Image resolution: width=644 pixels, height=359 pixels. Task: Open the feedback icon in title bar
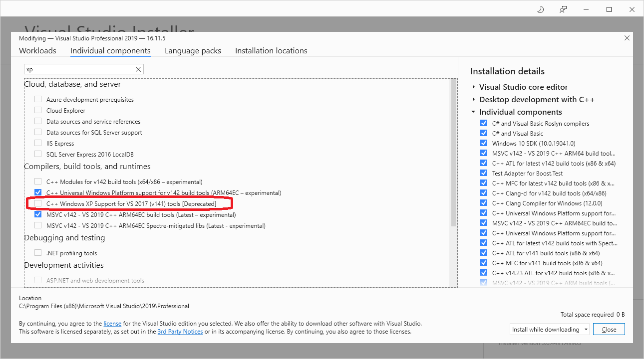[563, 9]
